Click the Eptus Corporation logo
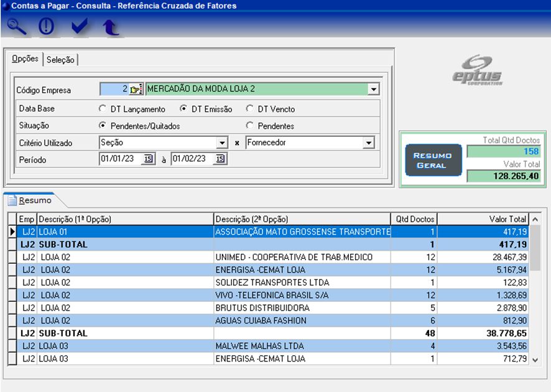 click(476, 70)
